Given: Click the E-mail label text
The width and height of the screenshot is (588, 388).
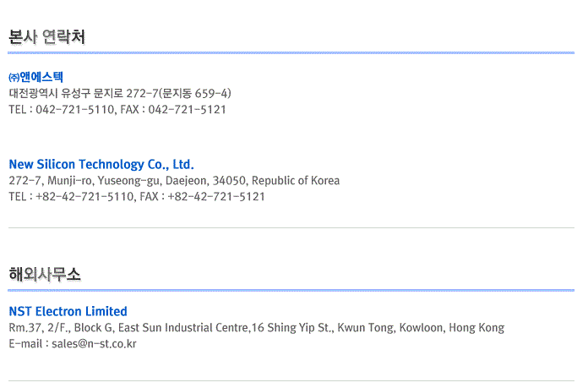Looking at the screenshot, I should point(25,343).
